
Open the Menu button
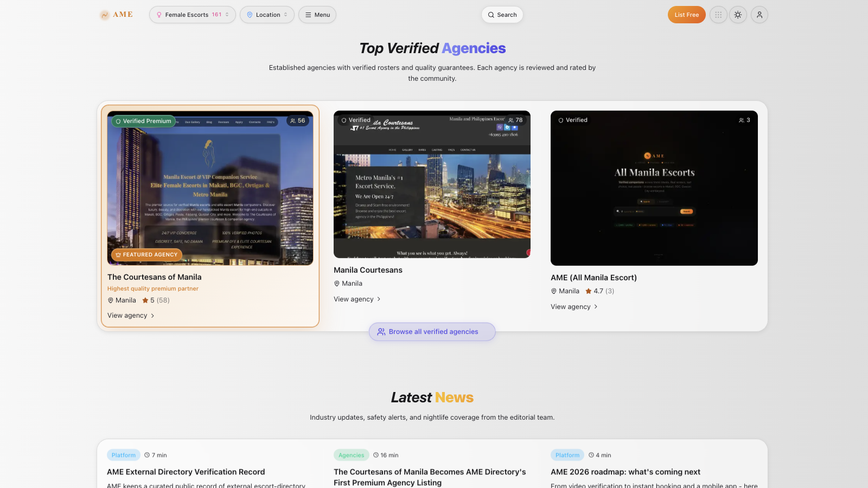click(x=317, y=15)
